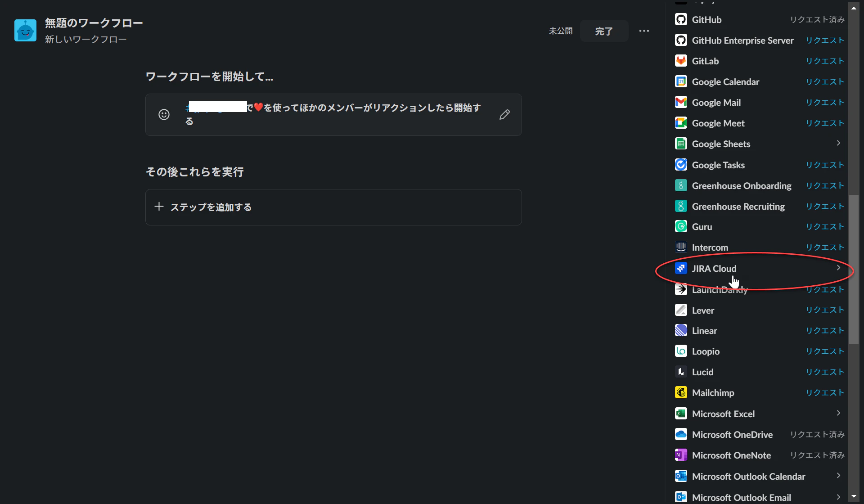864x504 pixels.
Task: Click the 無題のワークフロー title
Action: click(94, 23)
